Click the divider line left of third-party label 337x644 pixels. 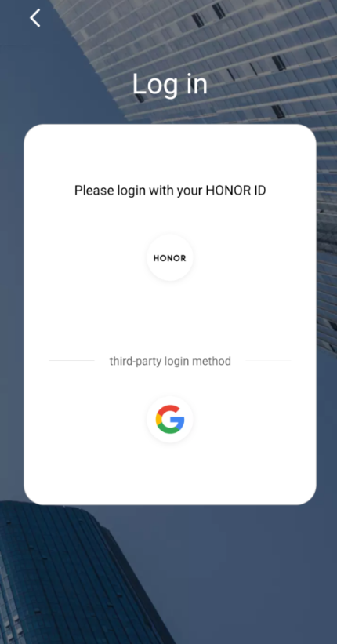click(x=72, y=361)
